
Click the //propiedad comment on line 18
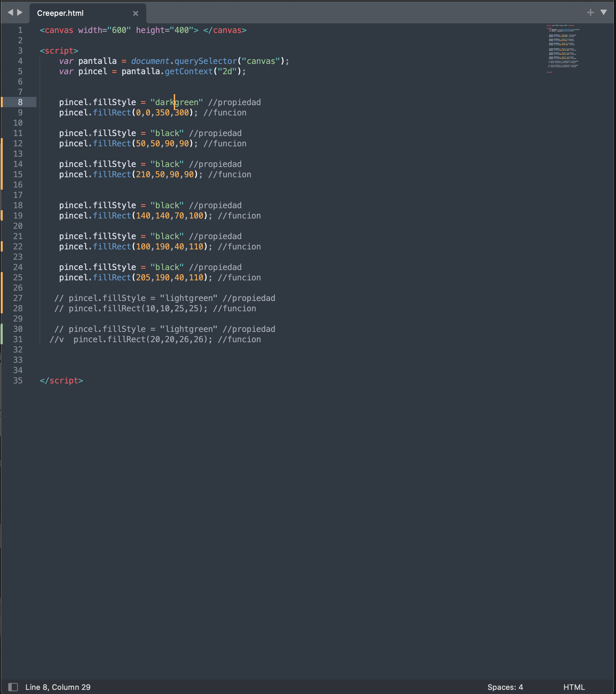tap(215, 205)
